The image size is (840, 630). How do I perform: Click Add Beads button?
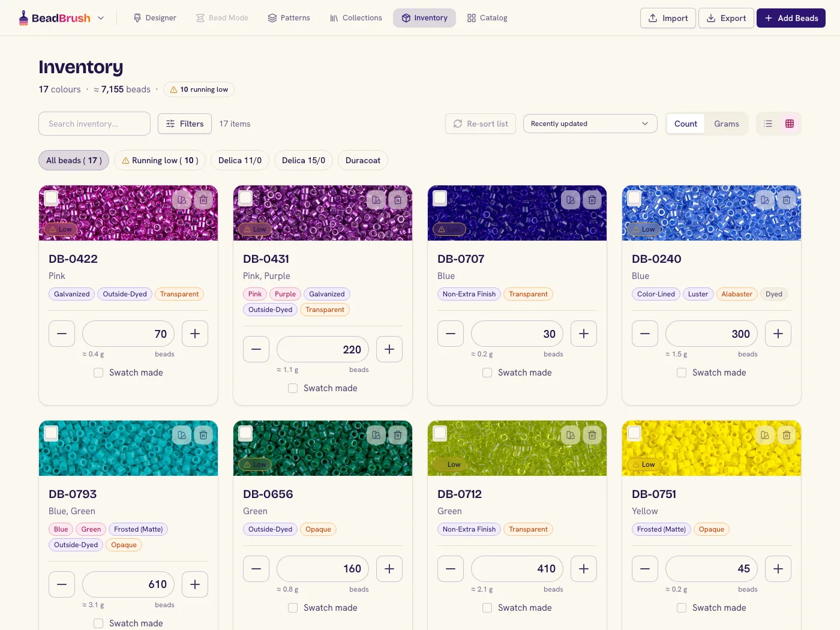click(x=791, y=18)
